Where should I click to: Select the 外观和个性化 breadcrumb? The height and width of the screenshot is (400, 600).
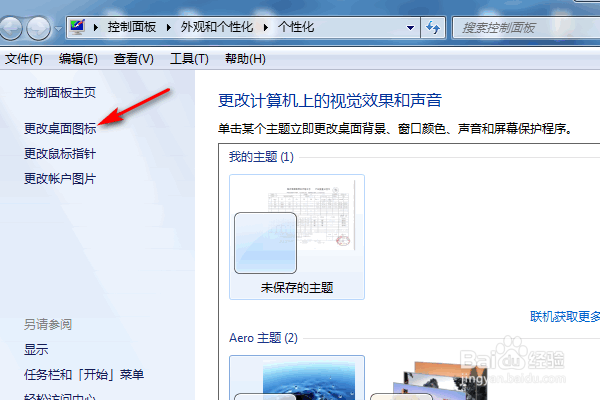(x=217, y=27)
